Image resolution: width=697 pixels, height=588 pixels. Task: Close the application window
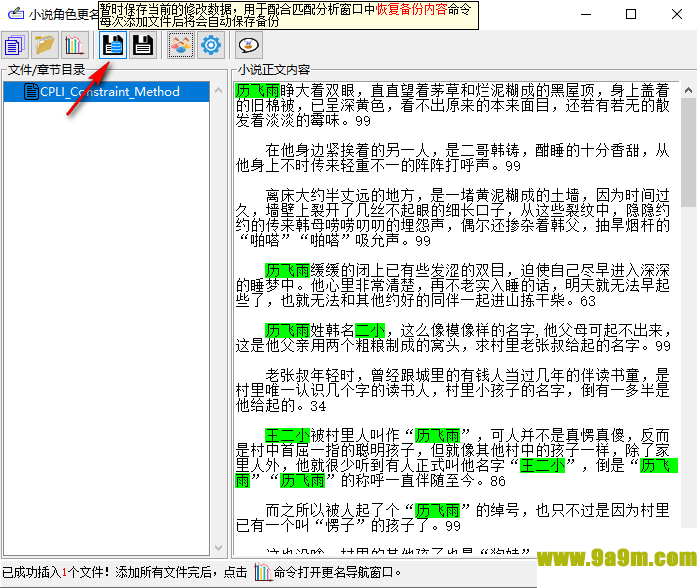point(677,14)
